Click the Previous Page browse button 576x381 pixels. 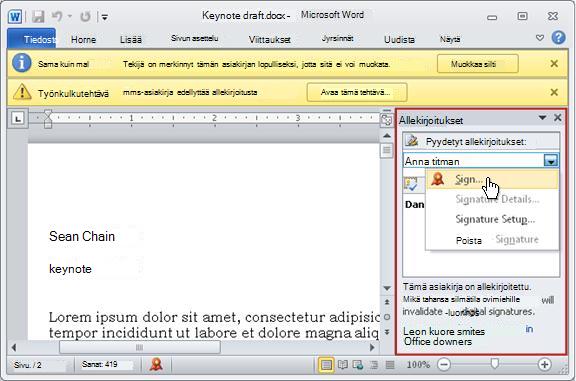pyautogui.click(x=387, y=302)
